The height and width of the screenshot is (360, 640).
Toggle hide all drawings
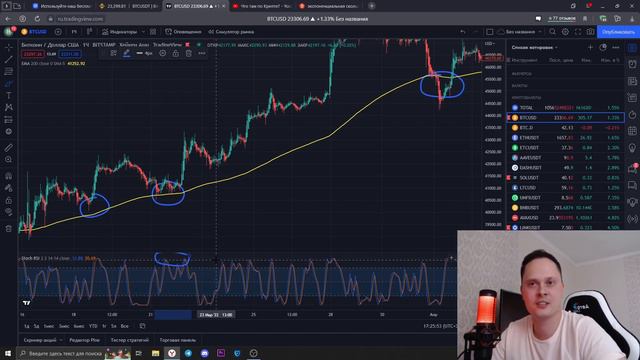pyautogui.click(x=9, y=212)
